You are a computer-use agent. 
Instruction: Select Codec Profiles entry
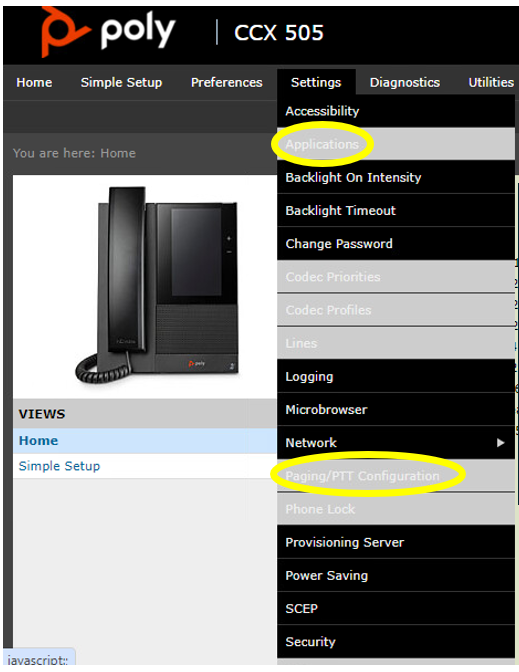(x=396, y=310)
